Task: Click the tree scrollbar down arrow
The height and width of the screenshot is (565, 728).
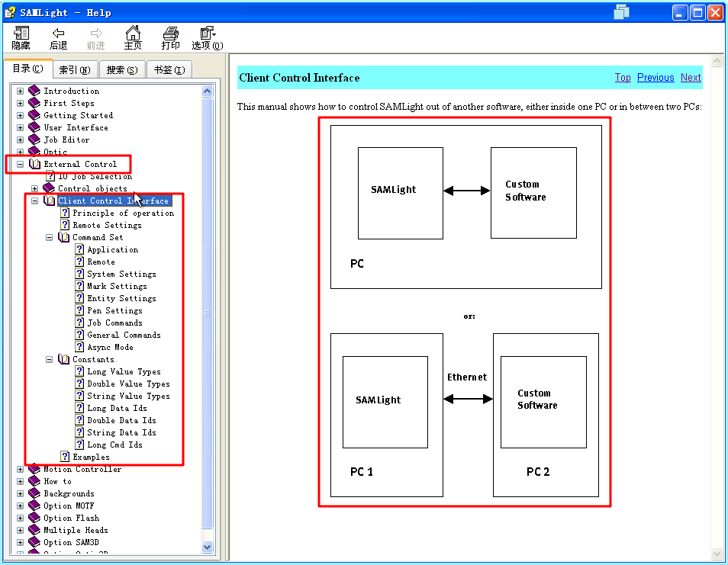Action: point(207,547)
